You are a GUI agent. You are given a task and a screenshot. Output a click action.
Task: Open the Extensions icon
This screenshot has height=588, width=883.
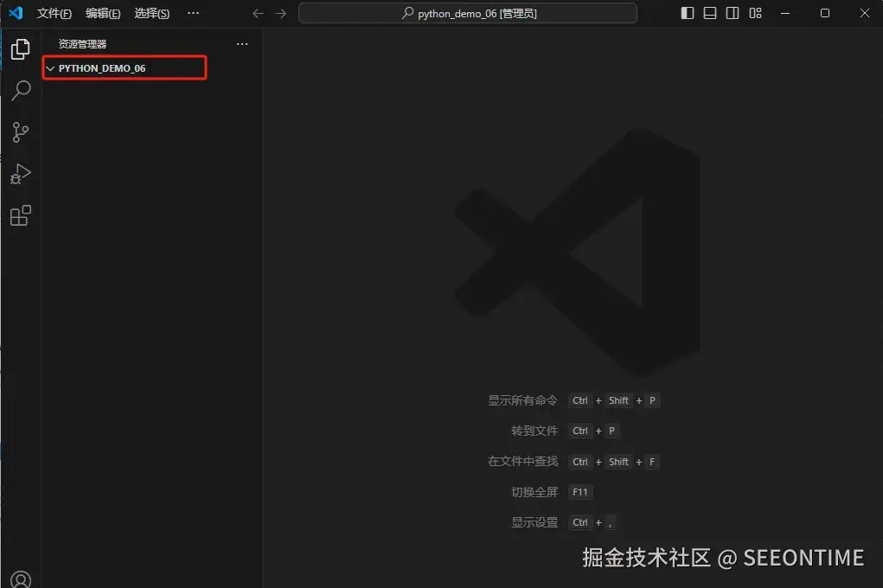[x=20, y=215]
